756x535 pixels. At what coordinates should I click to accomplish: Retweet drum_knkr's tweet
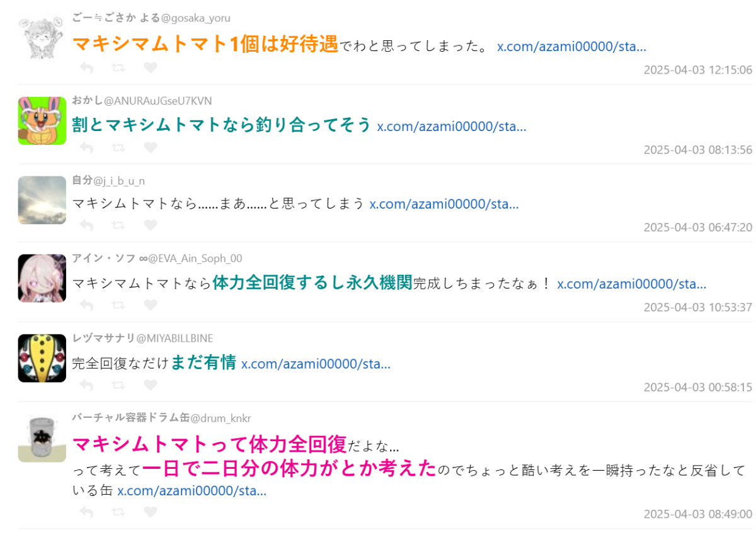(118, 512)
